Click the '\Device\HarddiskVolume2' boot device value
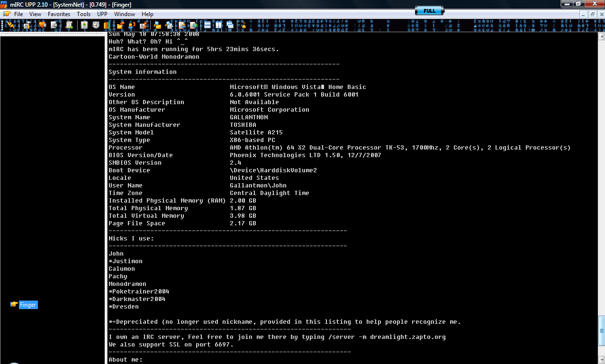This screenshot has height=364, width=605. pyautogui.click(x=273, y=170)
